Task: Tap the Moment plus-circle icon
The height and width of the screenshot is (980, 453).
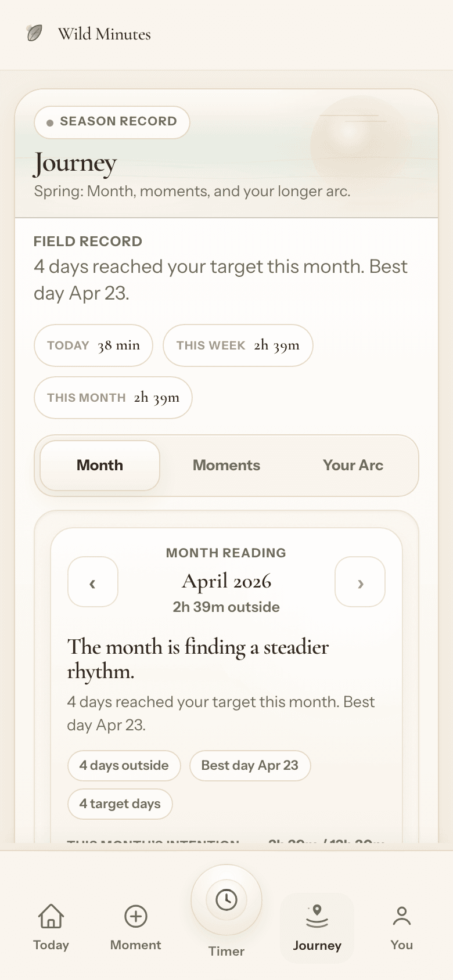Action: coord(136,916)
